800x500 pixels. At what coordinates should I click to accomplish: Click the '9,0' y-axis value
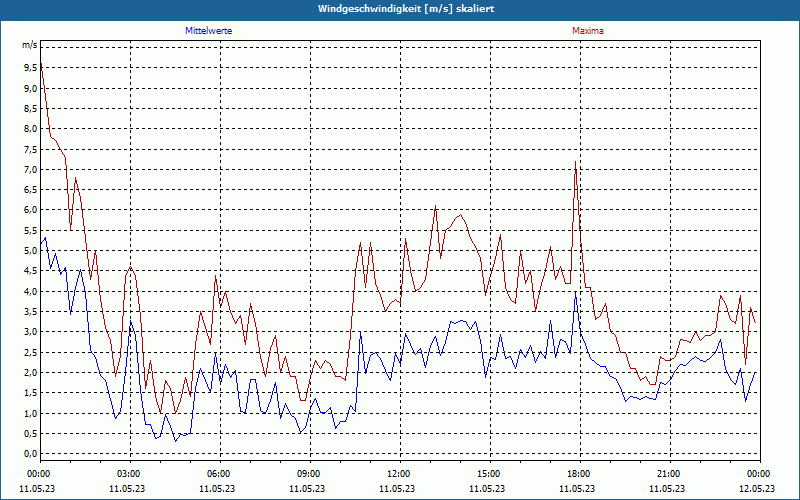pyautogui.click(x=31, y=88)
